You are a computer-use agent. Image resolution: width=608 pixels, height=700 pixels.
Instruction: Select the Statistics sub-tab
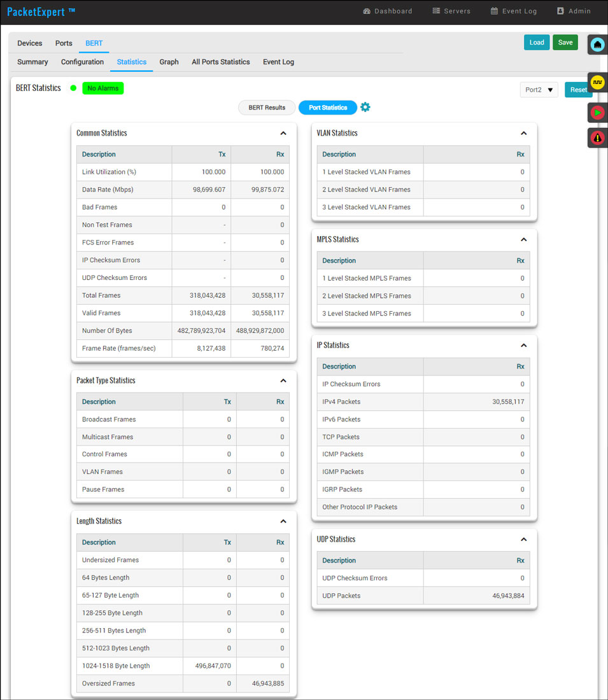pos(131,62)
